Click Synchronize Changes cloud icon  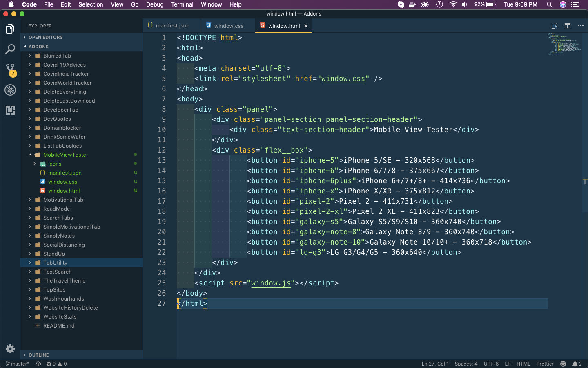[x=38, y=364]
